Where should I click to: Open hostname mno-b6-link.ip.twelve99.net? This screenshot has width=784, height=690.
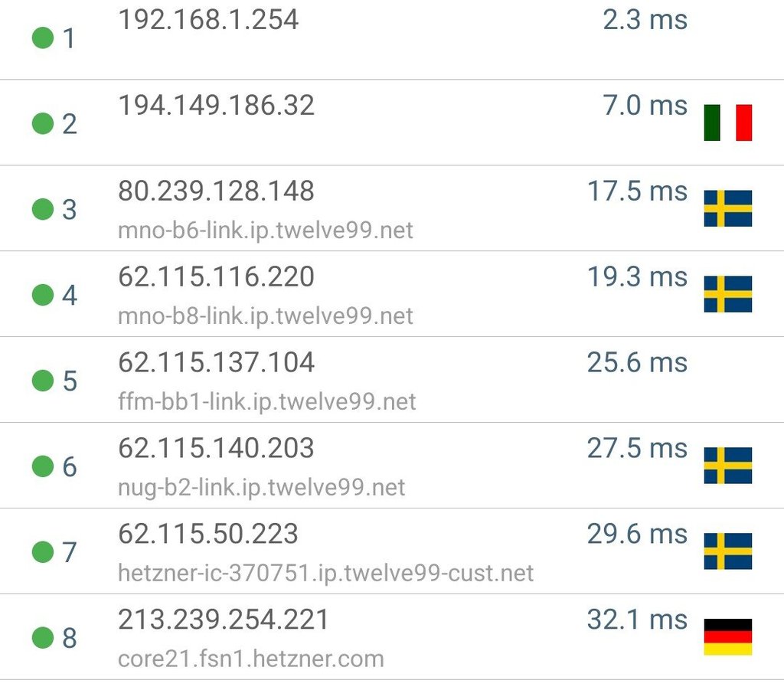(x=266, y=231)
